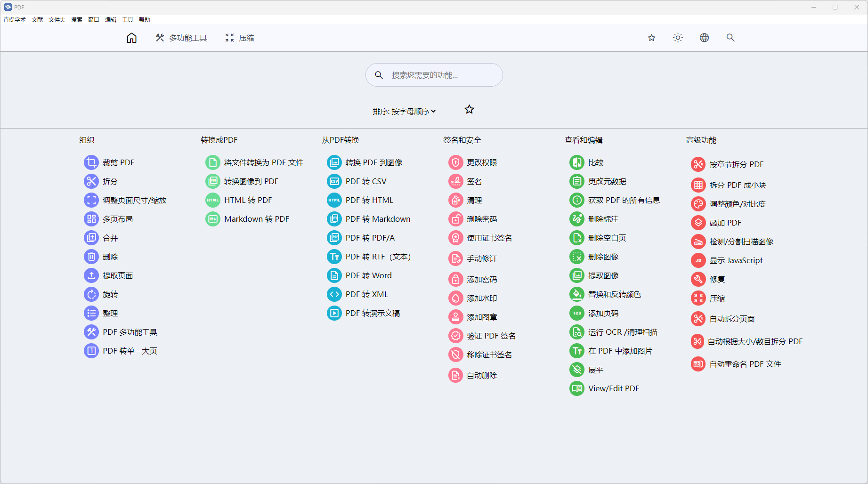Click the home icon in toolbar
The image size is (868, 484).
131,38
